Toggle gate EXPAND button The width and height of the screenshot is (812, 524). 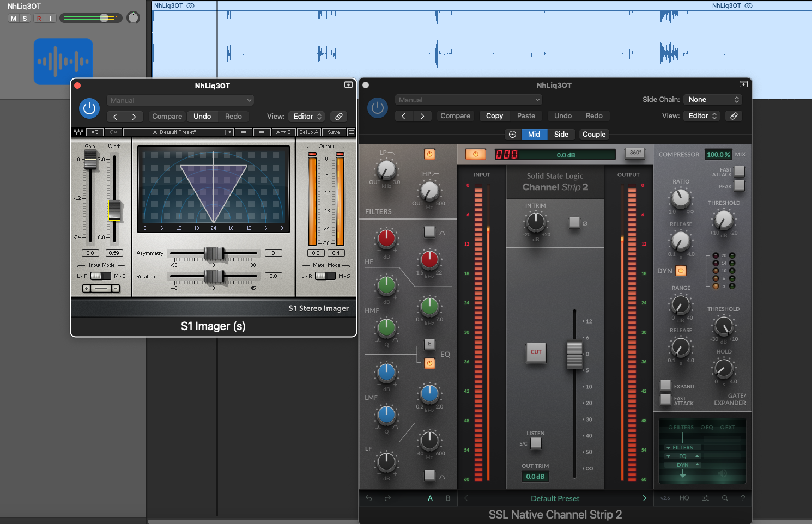coord(665,385)
